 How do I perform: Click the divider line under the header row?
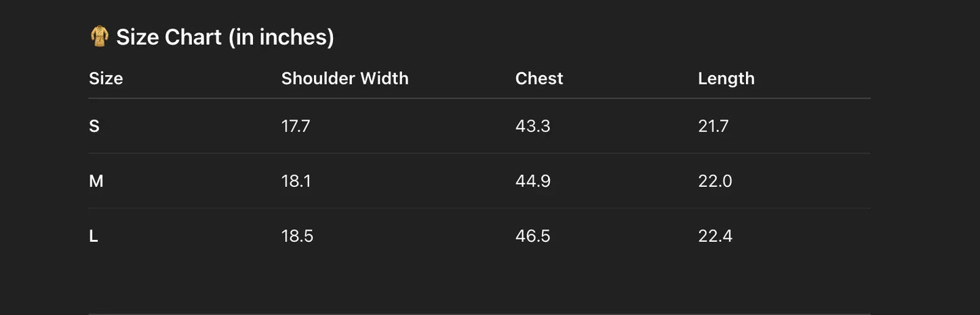(479, 98)
